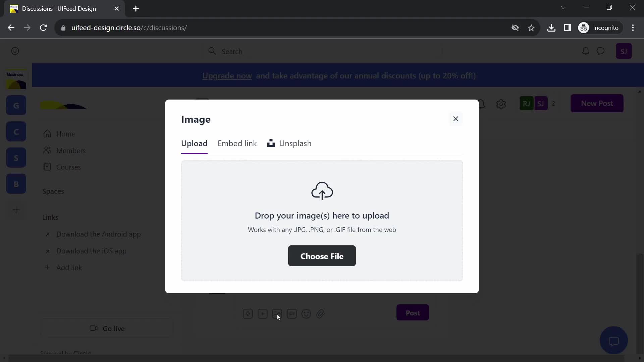This screenshot has width=644, height=362.
Task: Click the New Post button
Action: (597, 103)
